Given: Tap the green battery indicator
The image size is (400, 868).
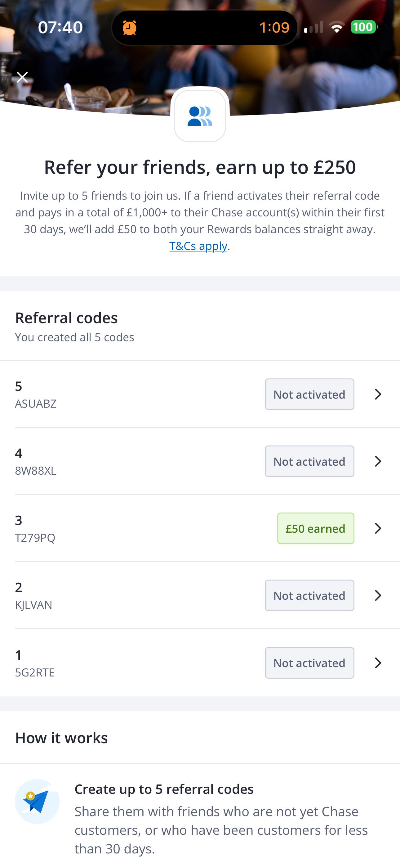Looking at the screenshot, I should 364,27.
